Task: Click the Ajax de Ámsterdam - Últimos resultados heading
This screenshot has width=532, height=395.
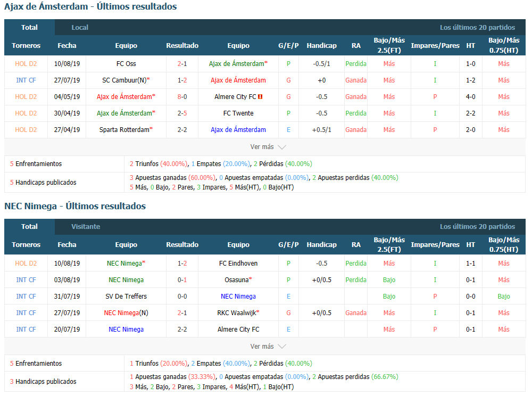Action: point(90,6)
